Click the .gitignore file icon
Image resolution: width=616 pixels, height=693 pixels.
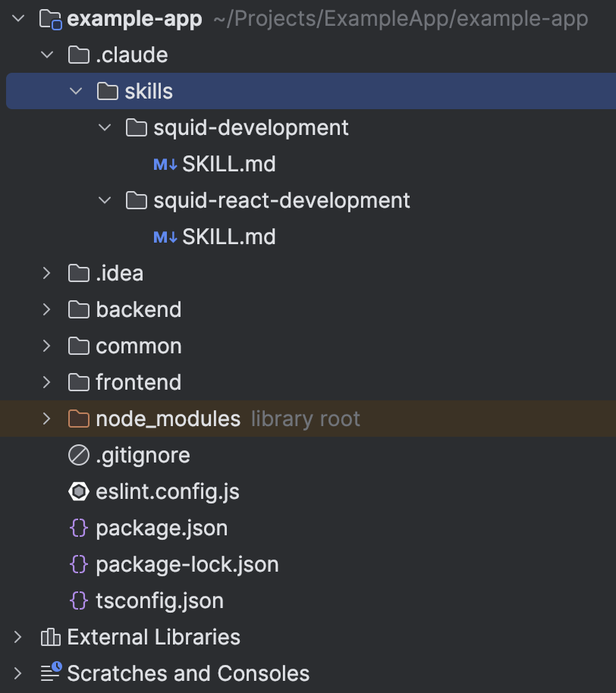coord(79,456)
